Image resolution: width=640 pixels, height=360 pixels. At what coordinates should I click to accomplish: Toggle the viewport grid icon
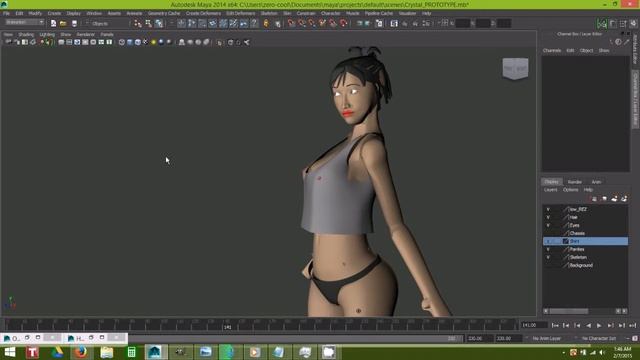pyautogui.click(x=61, y=42)
